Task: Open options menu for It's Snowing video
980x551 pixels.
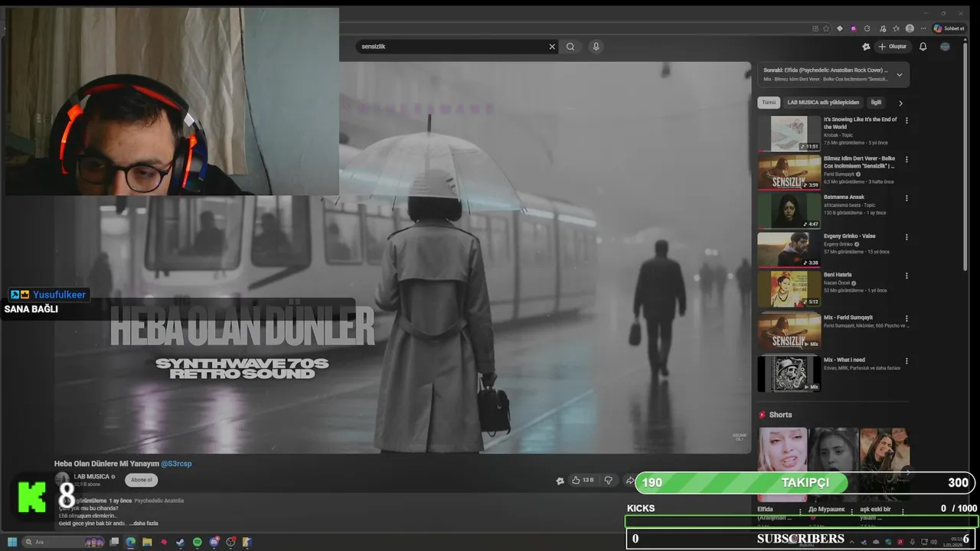Action: (x=906, y=121)
